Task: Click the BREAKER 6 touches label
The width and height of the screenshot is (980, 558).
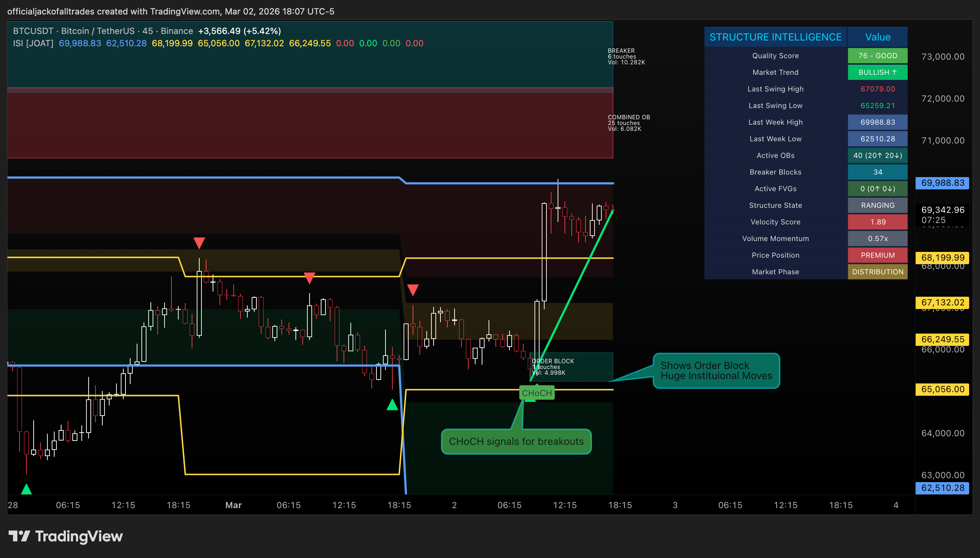Action: coord(626,56)
